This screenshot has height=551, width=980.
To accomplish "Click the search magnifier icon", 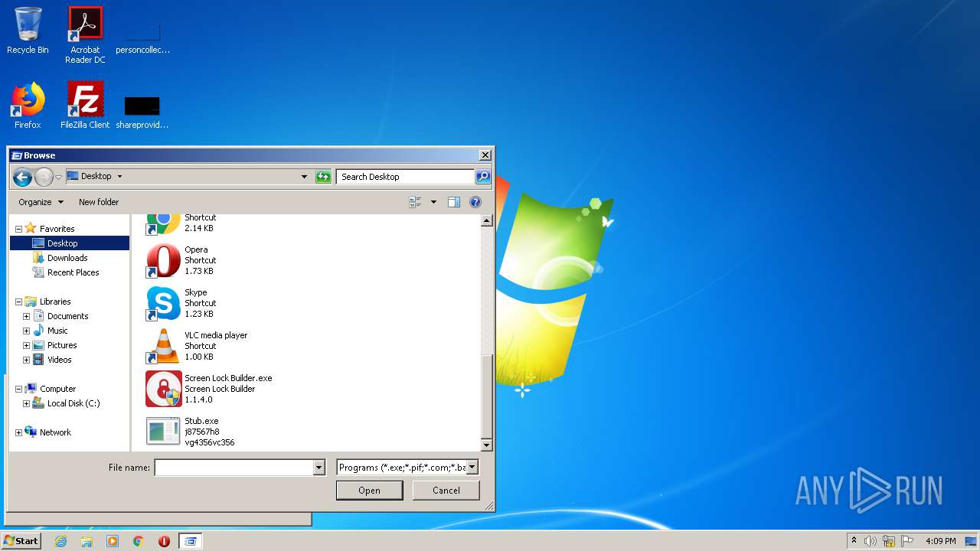I will tap(482, 177).
